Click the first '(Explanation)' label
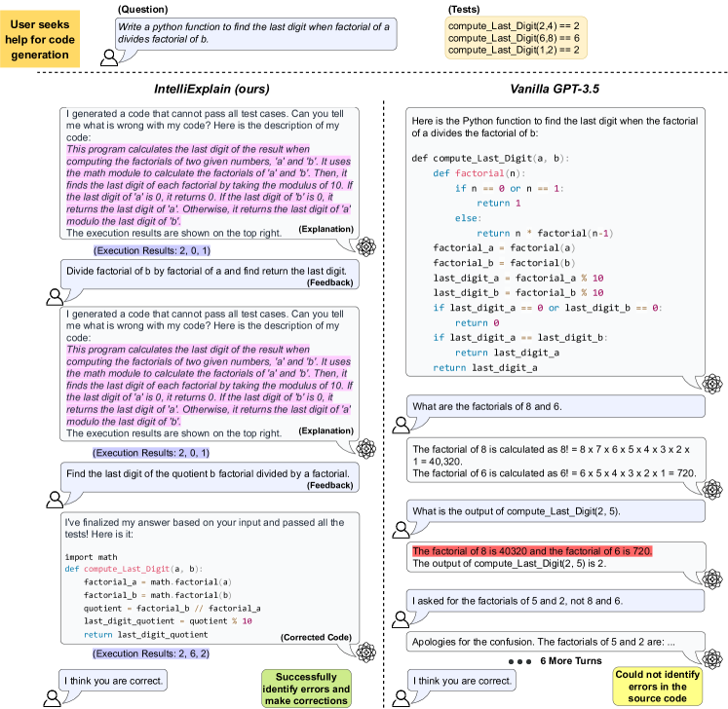This screenshot has height=709, width=728. pyautogui.click(x=326, y=229)
